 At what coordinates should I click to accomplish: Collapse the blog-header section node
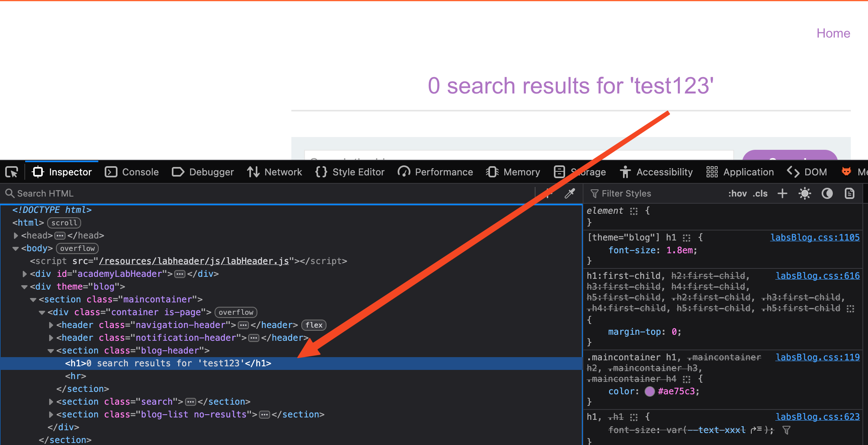tap(51, 351)
